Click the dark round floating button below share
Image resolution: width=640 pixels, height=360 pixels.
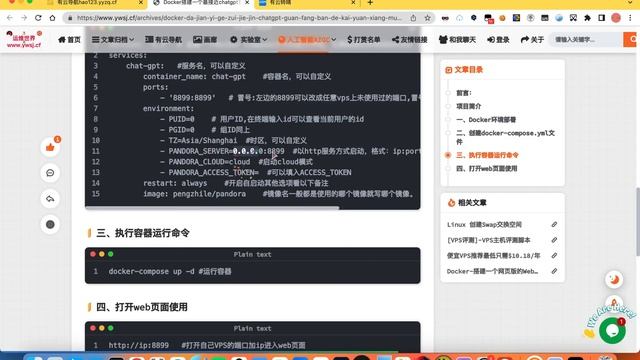[50, 224]
